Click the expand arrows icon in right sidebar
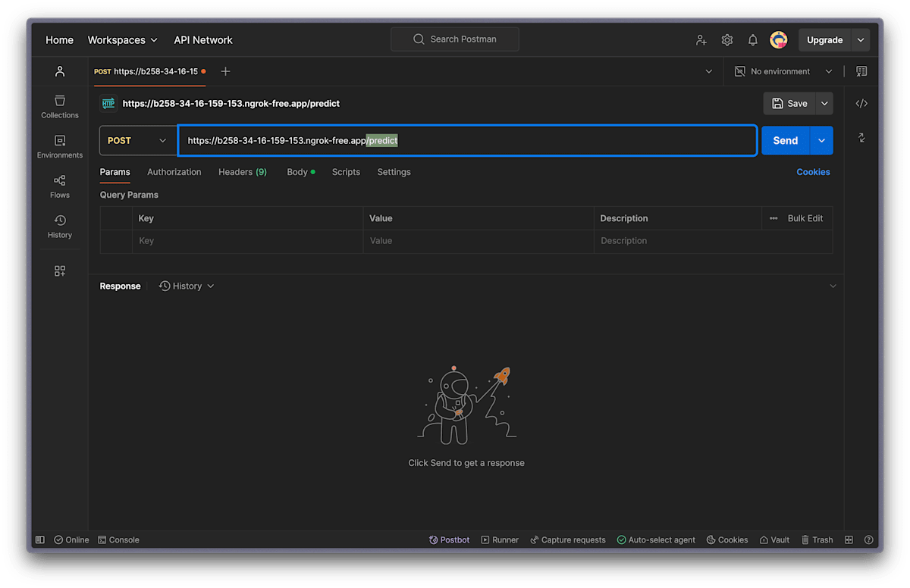This screenshot has width=910, height=588. pos(861,138)
